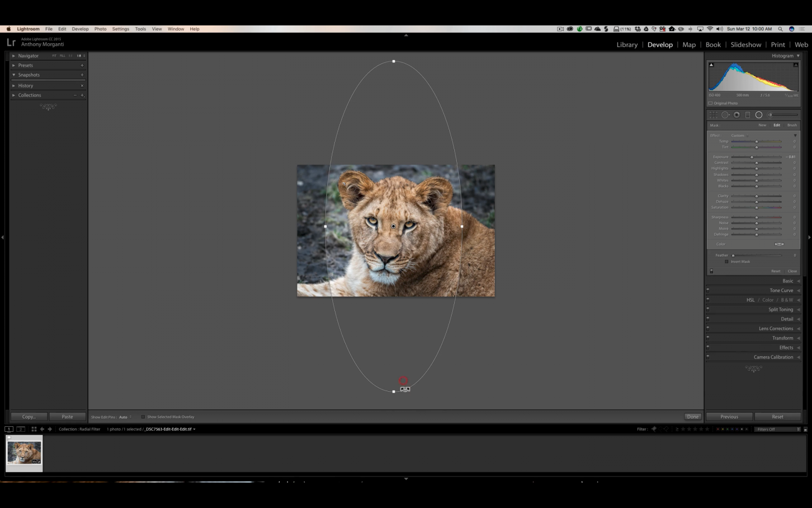
Task: Select the Graduated Filter tool
Action: [748, 115]
